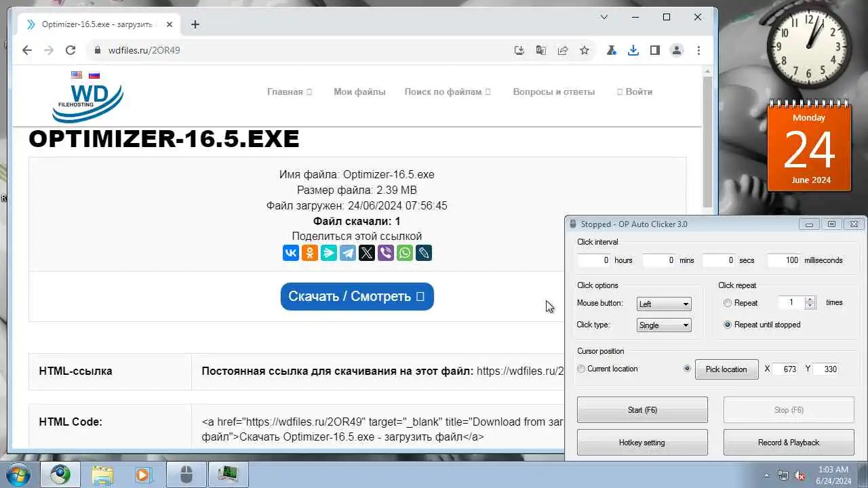The height and width of the screenshot is (488, 868).
Task: Increase the repeat times stepper
Action: coord(810,300)
